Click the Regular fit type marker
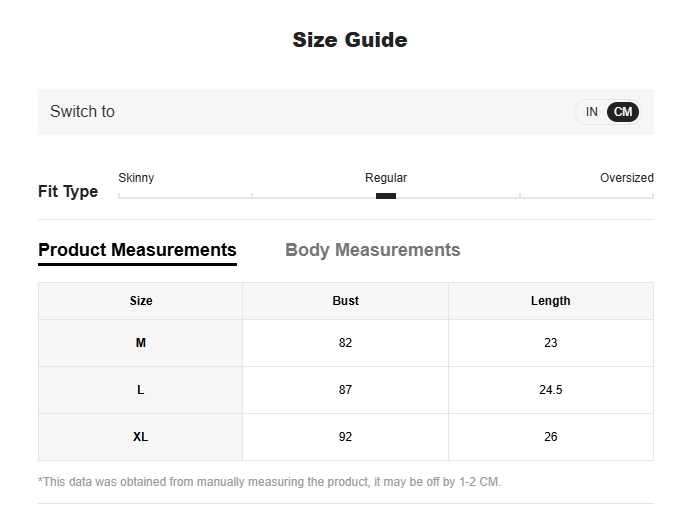 386,196
